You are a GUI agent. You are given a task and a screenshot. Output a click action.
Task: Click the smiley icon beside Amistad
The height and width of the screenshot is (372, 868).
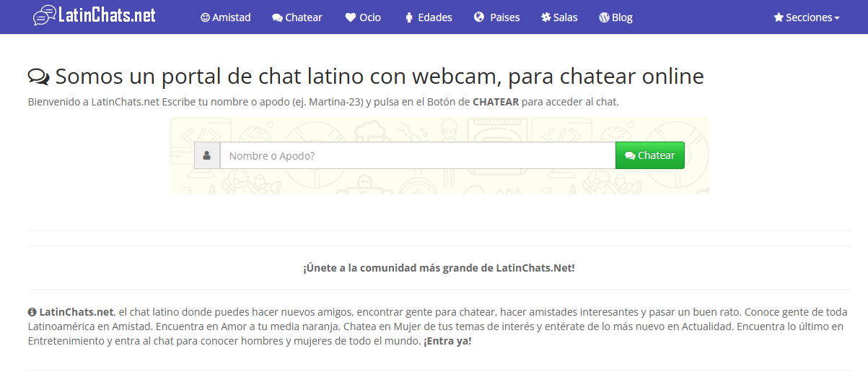click(x=205, y=17)
